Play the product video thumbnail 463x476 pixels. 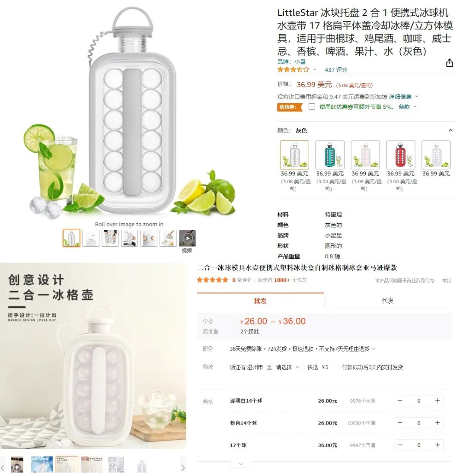point(187,238)
